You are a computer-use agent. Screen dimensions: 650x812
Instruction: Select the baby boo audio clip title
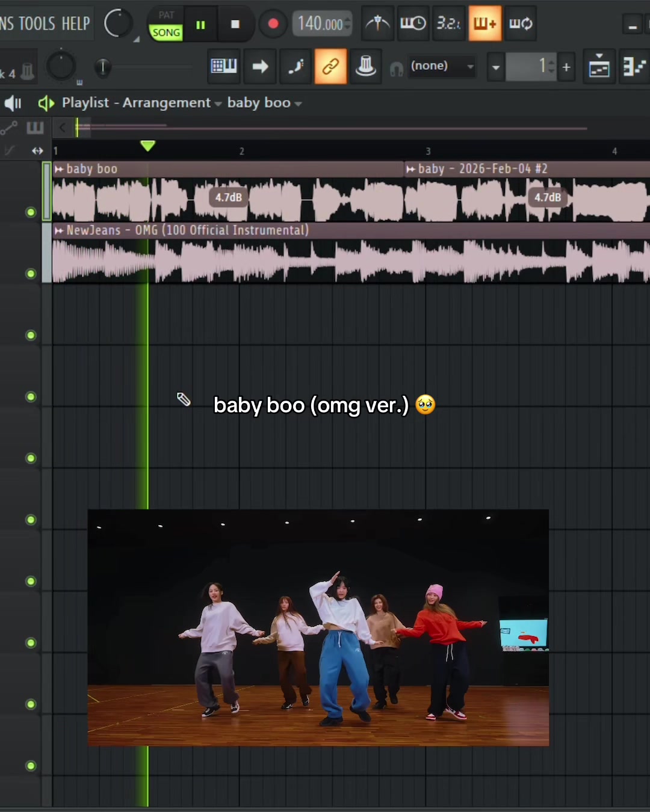[91, 169]
